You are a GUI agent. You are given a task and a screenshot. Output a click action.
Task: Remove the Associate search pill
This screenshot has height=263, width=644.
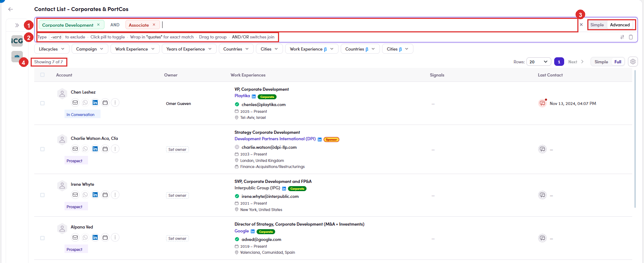point(154,25)
